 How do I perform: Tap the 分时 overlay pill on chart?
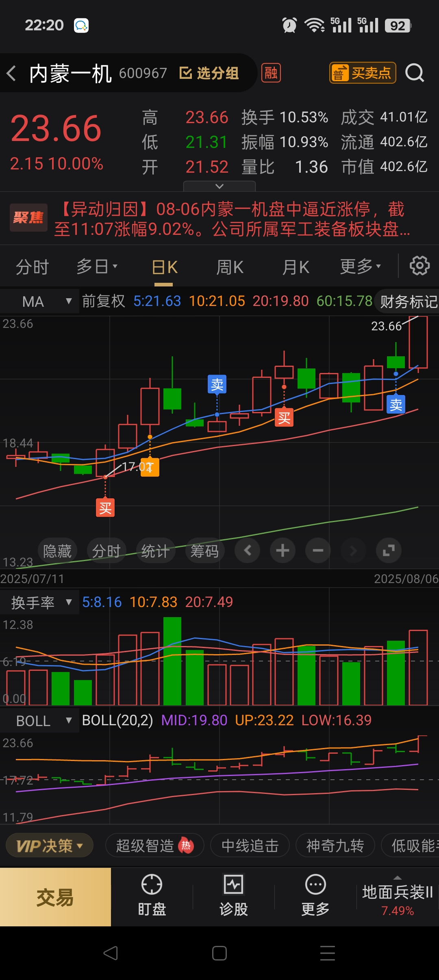tap(106, 551)
